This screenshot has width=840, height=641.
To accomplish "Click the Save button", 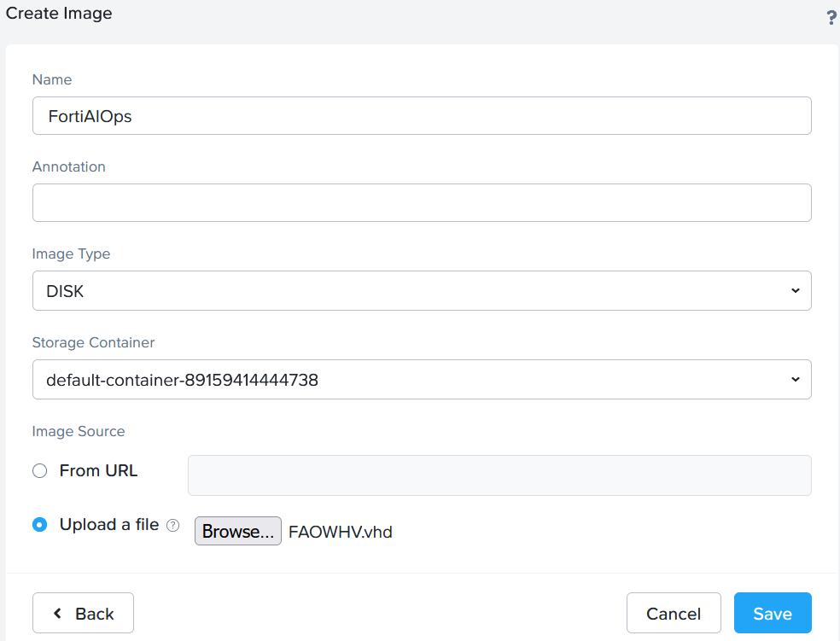I will click(773, 613).
